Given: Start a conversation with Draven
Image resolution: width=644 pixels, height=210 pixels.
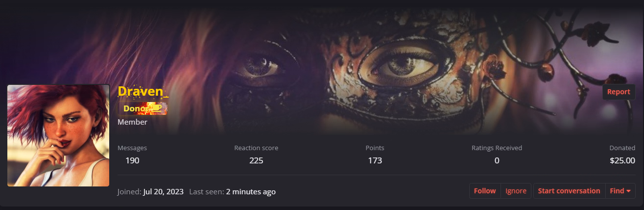Looking at the screenshot, I should 569,191.
